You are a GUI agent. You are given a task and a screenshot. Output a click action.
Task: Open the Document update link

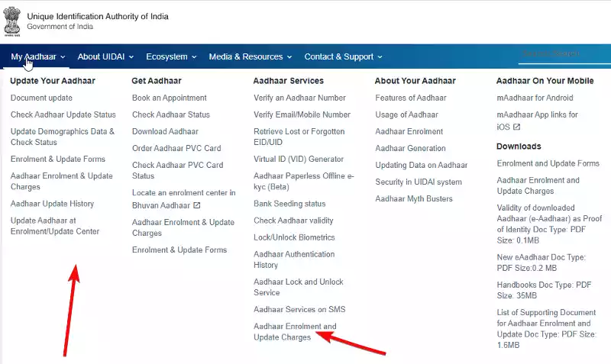41,98
